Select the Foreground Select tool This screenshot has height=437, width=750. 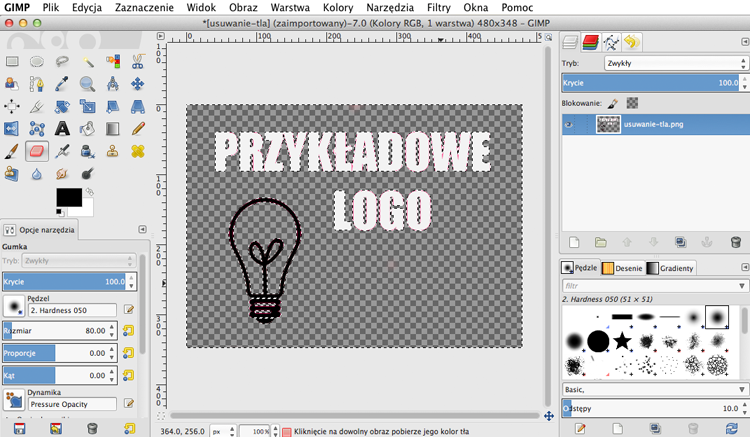[x=12, y=84]
